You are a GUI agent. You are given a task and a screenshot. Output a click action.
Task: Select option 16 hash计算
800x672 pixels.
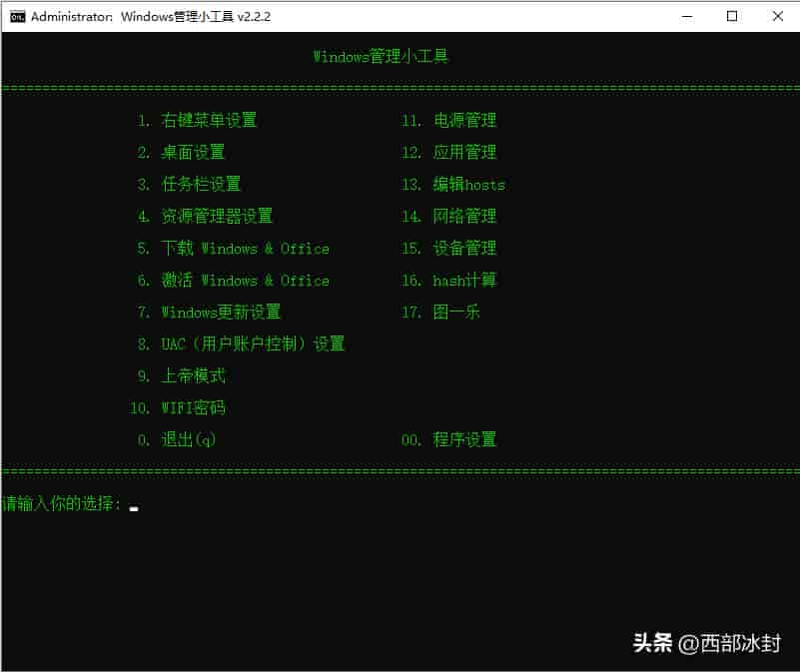tap(449, 281)
